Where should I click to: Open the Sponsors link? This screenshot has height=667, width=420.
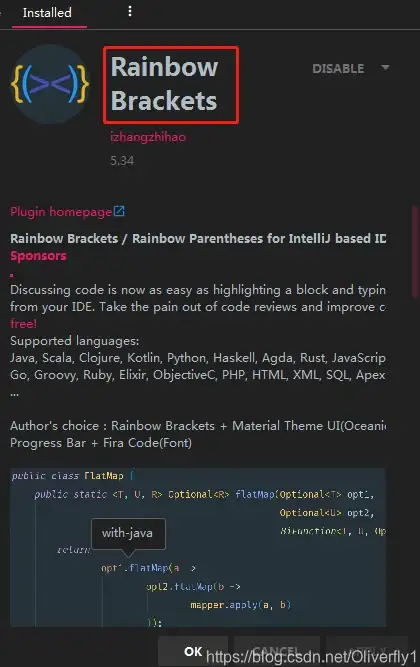tap(38, 256)
